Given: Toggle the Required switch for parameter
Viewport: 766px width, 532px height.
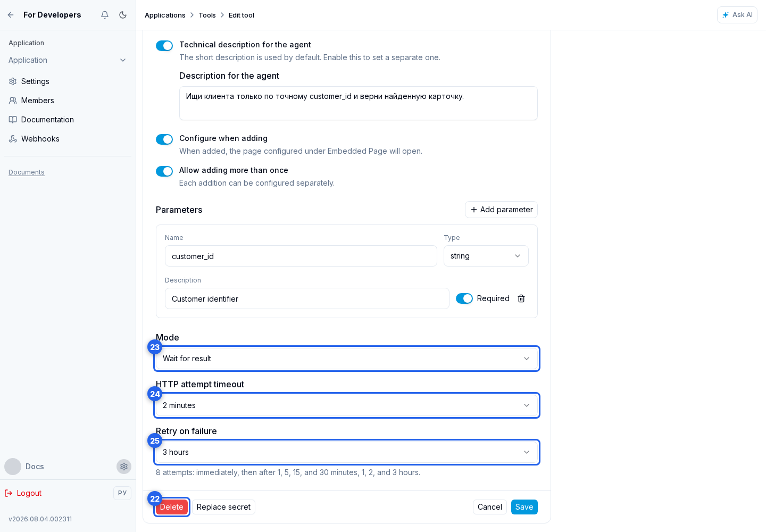Looking at the screenshot, I should pos(464,298).
